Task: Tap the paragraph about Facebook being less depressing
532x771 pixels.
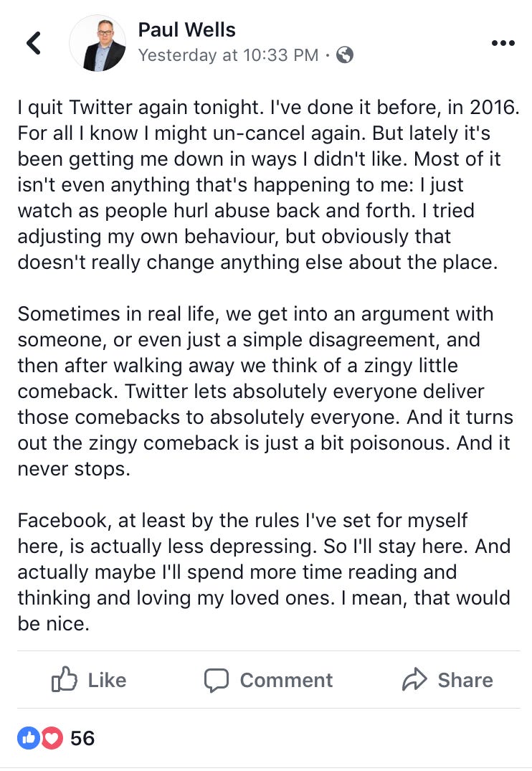Action: coord(265,572)
